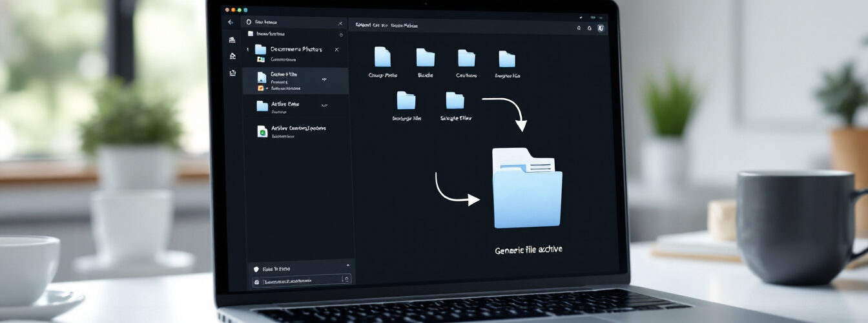Open the first icon in the left rail

point(232,39)
